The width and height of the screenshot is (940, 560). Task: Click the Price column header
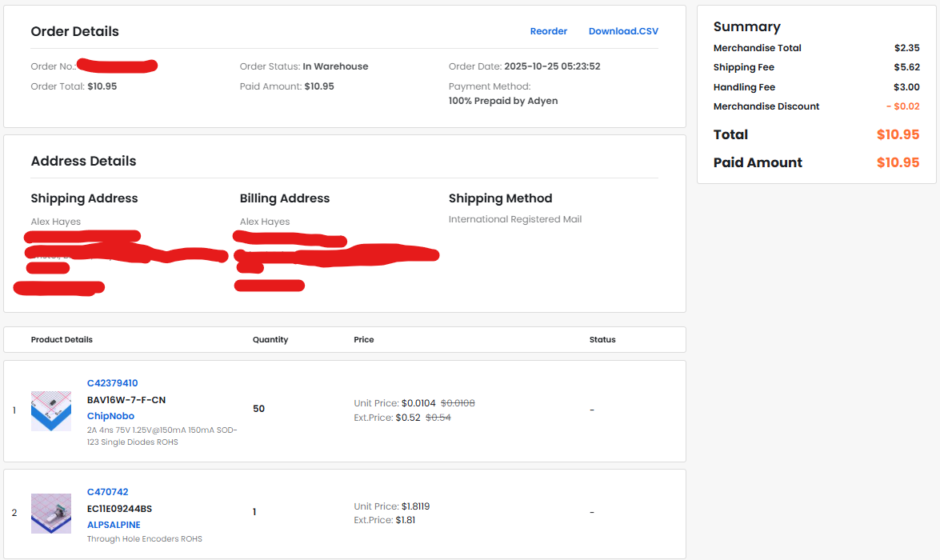pyautogui.click(x=364, y=339)
